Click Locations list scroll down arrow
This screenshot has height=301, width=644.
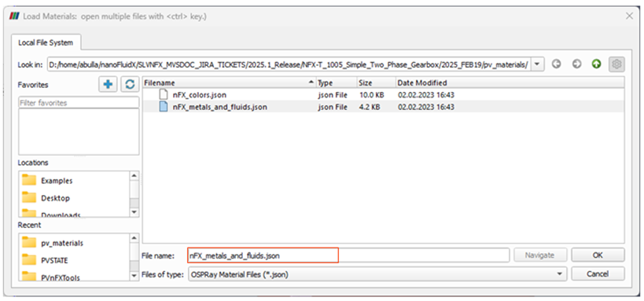134,212
